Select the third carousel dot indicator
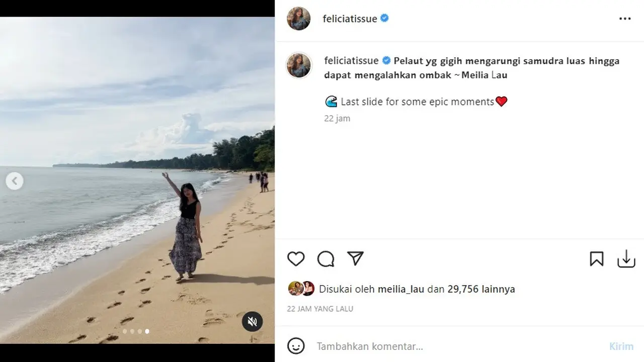Image resolution: width=644 pixels, height=362 pixels. click(139, 331)
